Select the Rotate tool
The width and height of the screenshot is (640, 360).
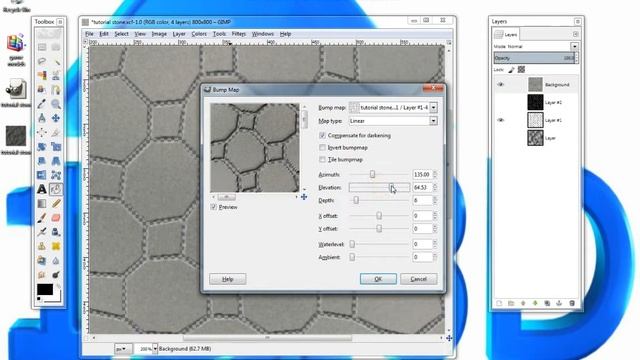point(42,147)
